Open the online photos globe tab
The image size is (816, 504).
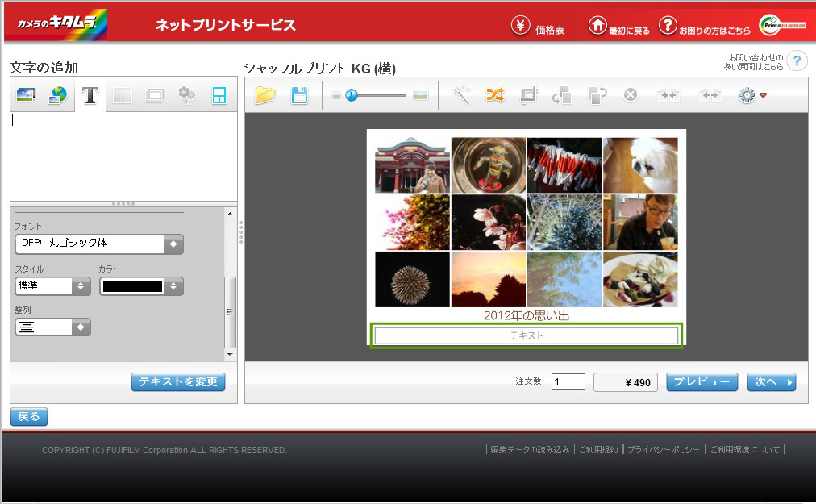[x=57, y=96]
